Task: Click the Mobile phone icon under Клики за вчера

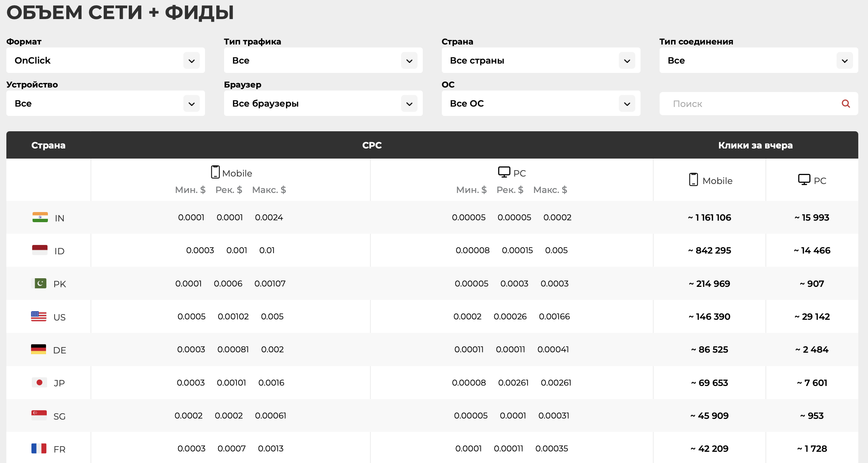Action: 693,180
